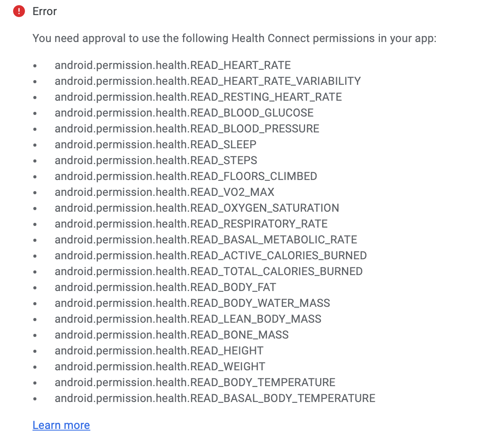Select the READ_VO2_MAX permission item

point(164,192)
